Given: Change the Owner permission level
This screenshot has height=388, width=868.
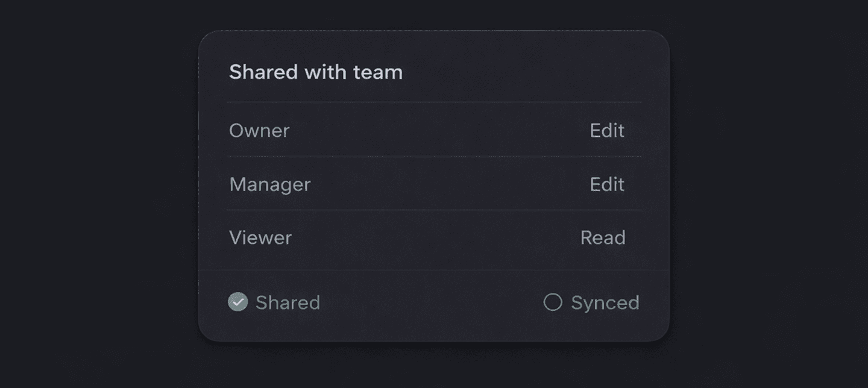Looking at the screenshot, I should pos(607,131).
